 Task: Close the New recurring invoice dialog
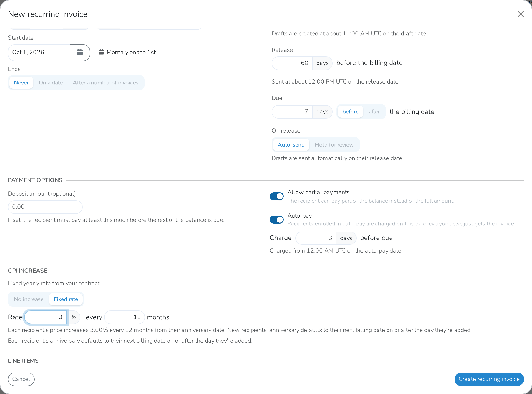point(521,14)
